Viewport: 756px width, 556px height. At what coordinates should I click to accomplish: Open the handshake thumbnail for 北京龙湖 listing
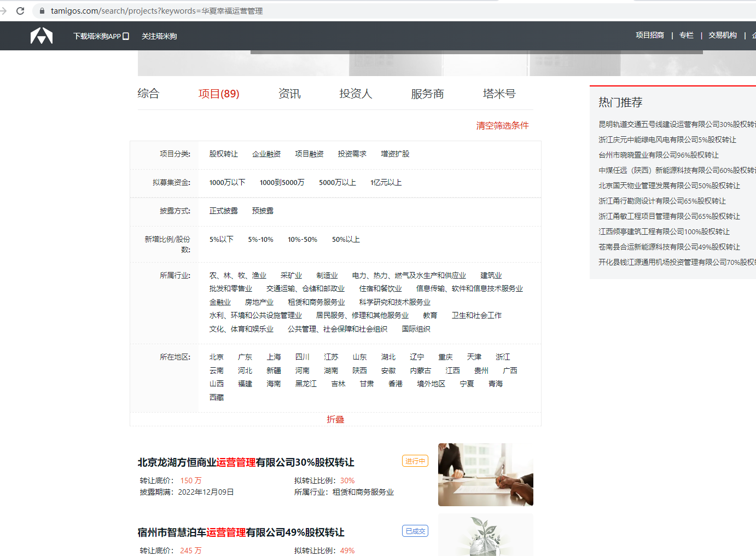pos(486,474)
